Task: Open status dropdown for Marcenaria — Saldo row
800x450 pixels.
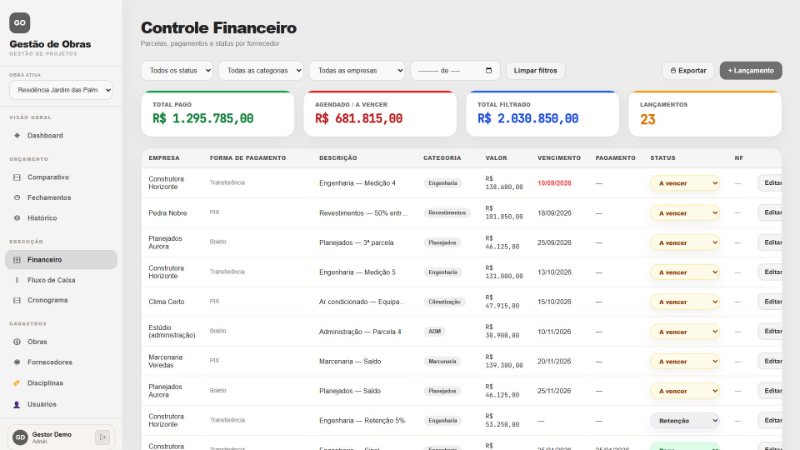Action: [685, 361]
